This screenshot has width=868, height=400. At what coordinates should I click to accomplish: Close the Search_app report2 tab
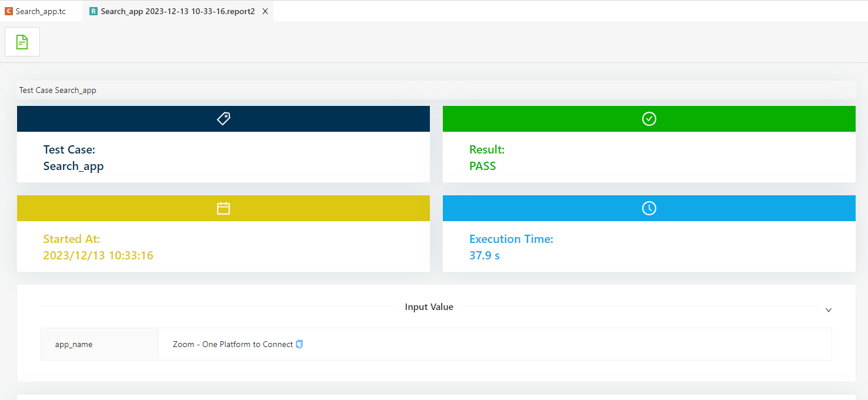point(265,11)
